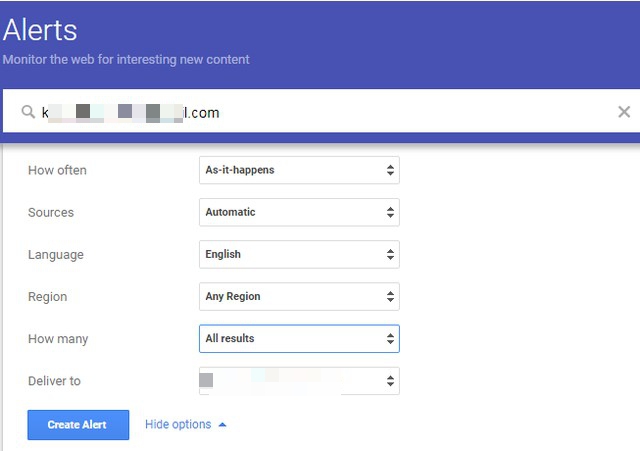Collapse options using the up triangle icon

click(x=222, y=425)
